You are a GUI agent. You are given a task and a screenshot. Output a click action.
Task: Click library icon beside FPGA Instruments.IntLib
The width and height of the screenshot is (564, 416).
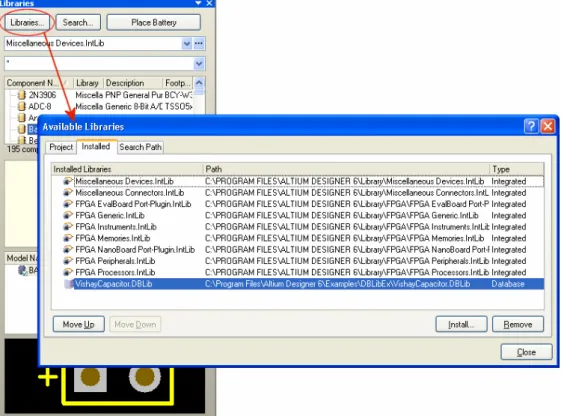coord(68,227)
